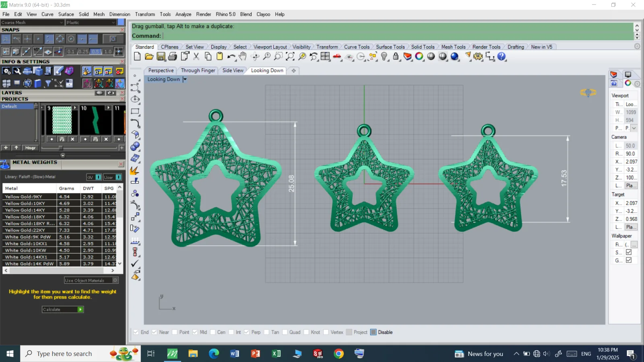Switch to the Perspective viewport tab
This screenshot has width=644, height=362.
click(x=161, y=70)
